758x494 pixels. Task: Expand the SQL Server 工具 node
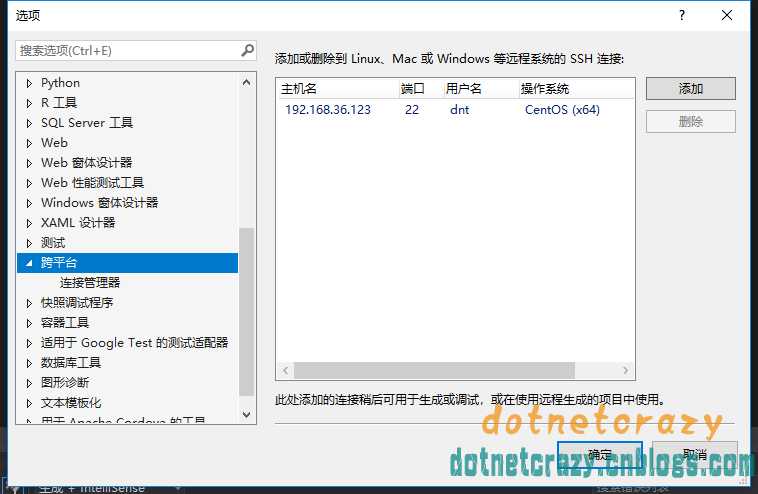click(x=29, y=123)
